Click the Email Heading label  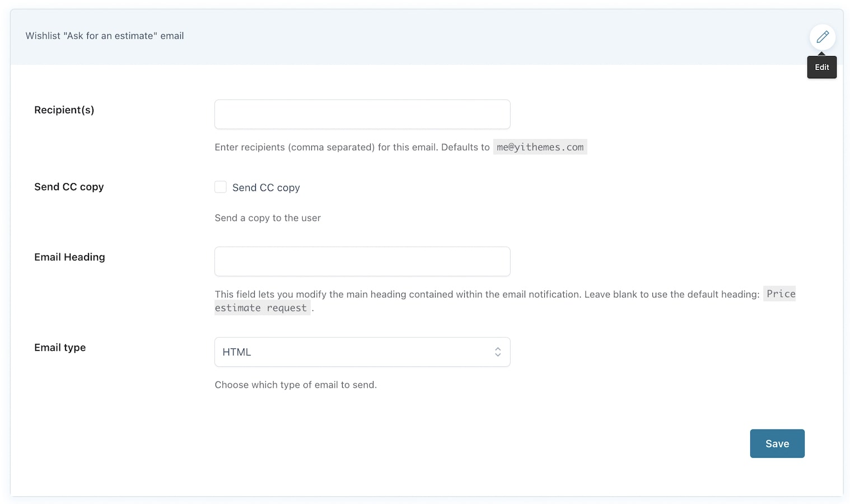69,257
